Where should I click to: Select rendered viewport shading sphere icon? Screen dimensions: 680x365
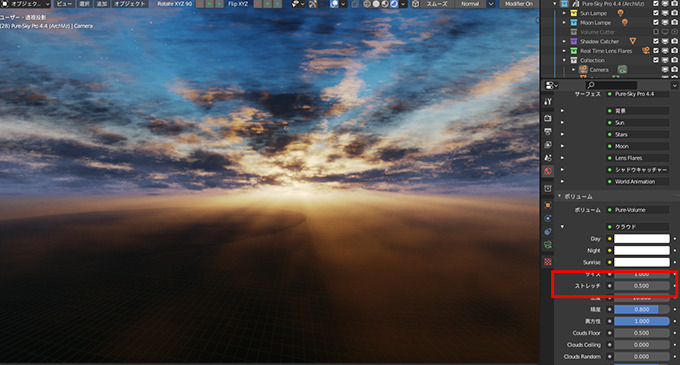394,4
